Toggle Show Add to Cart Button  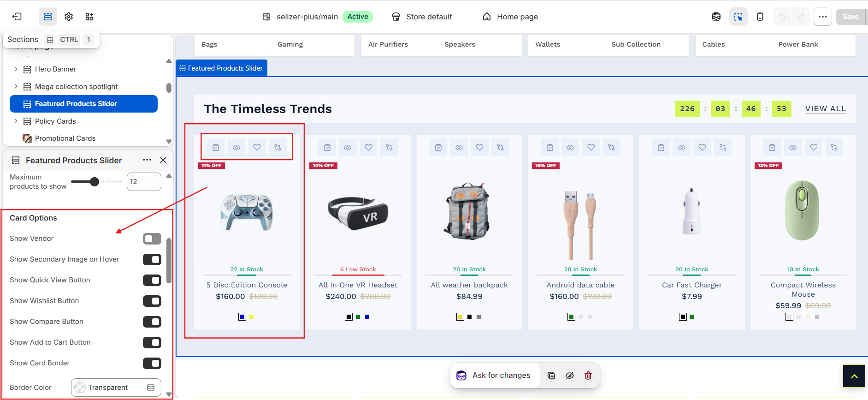click(x=152, y=342)
